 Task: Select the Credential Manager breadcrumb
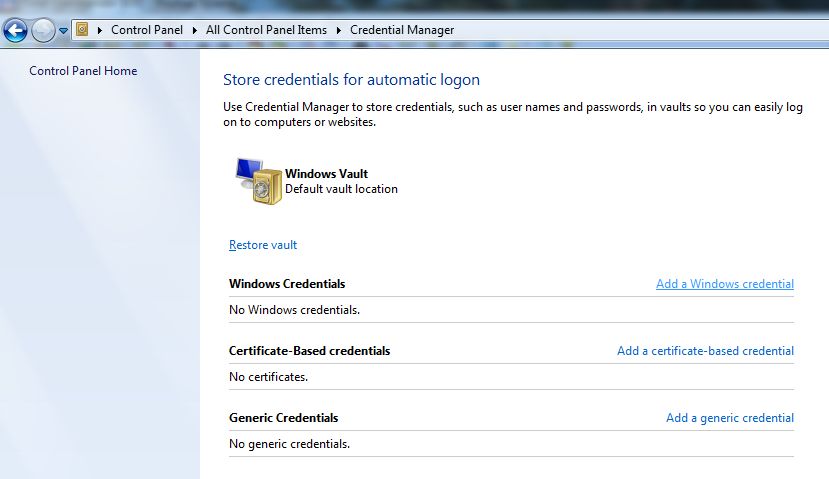coord(402,30)
